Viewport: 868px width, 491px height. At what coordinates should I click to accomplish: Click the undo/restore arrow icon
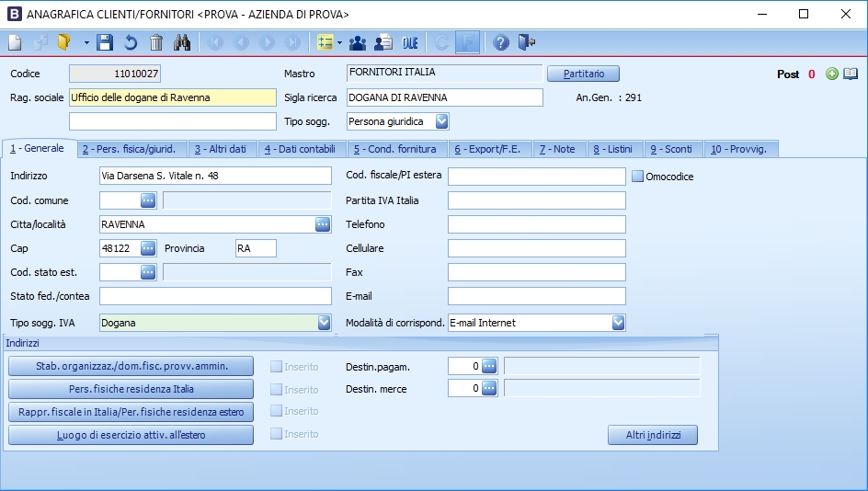[x=131, y=42]
